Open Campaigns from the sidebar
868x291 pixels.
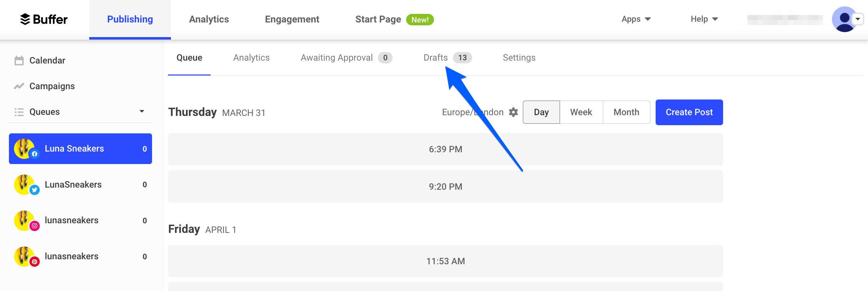(x=52, y=86)
